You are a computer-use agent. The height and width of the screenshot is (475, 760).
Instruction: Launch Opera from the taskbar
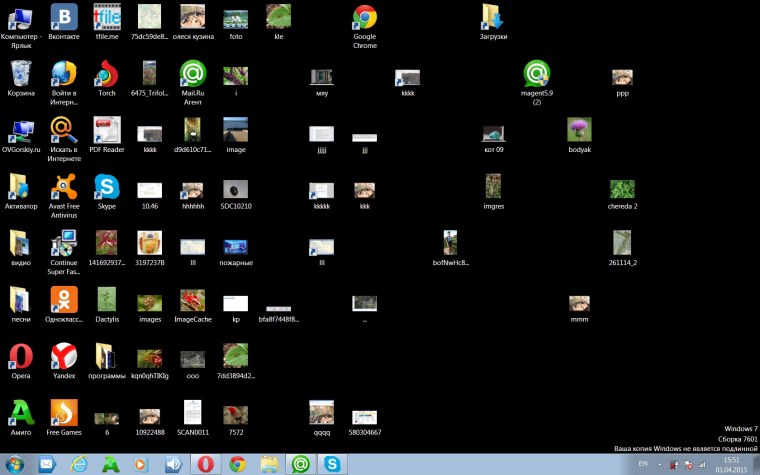pos(204,464)
